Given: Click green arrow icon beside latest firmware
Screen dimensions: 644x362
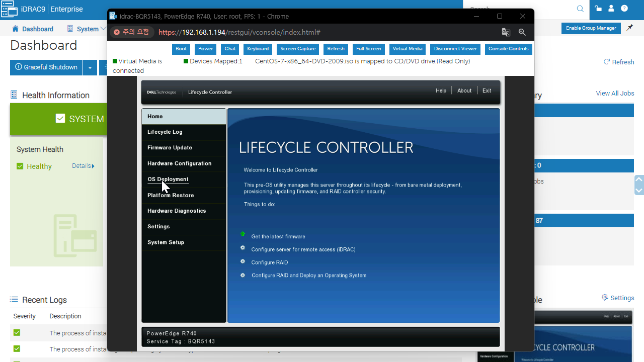Looking at the screenshot, I should 243,234.
